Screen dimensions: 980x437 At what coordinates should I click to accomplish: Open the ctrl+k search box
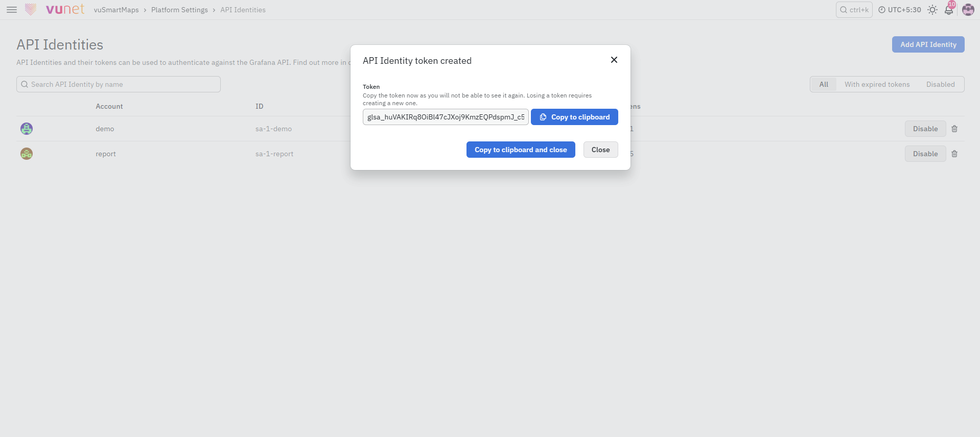click(854, 10)
